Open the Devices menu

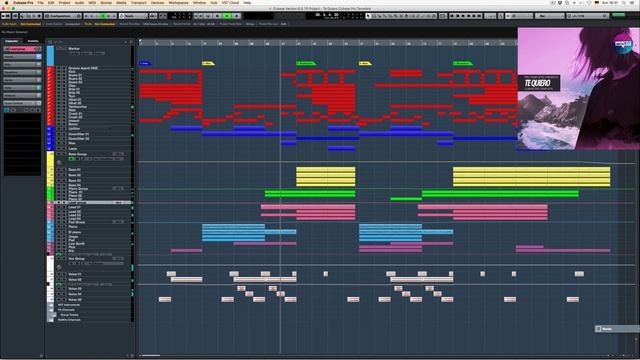pos(158,2)
